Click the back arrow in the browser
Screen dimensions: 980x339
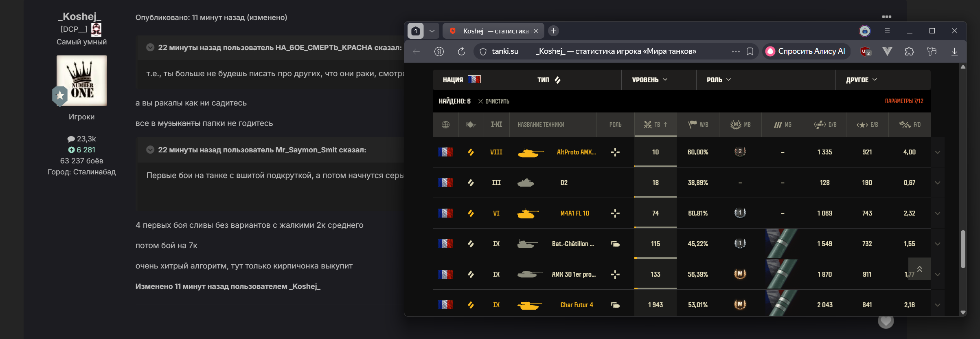[416, 51]
